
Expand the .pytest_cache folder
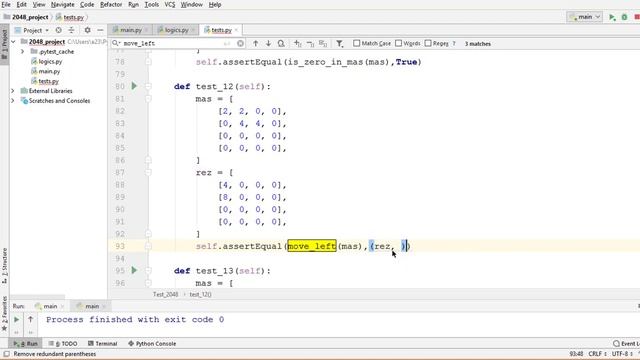click(23, 51)
